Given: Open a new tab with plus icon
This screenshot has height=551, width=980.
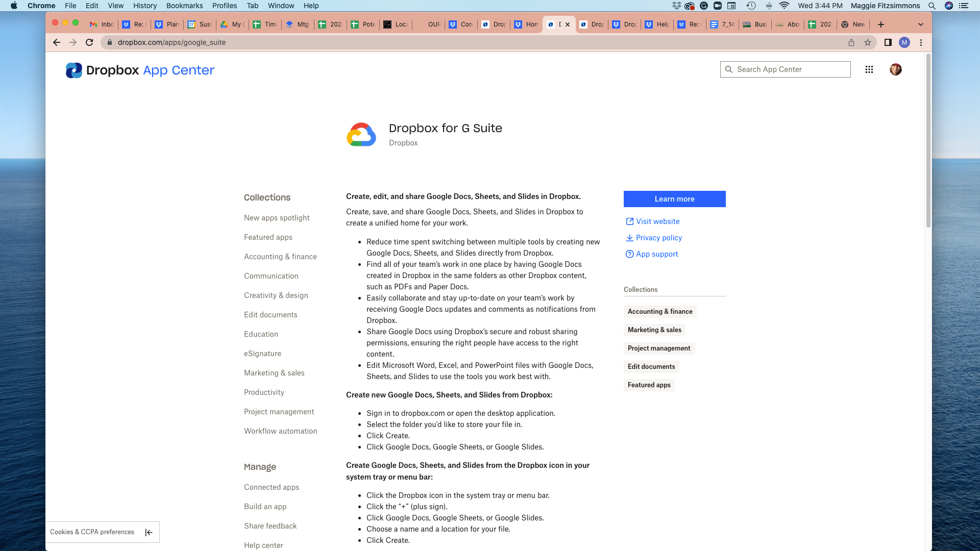Looking at the screenshot, I should pyautogui.click(x=881, y=24).
